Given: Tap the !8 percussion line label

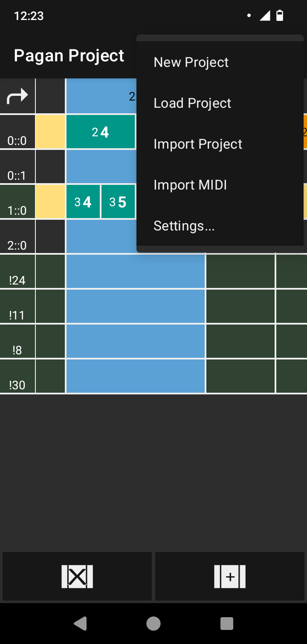Looking at the screenshot, I should coord(17,342).
